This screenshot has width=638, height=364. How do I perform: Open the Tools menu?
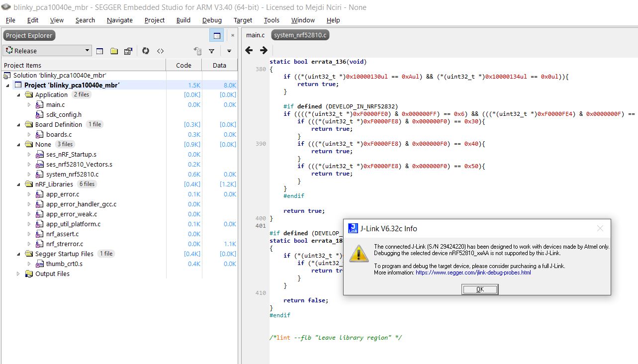(x=272, y=20)
